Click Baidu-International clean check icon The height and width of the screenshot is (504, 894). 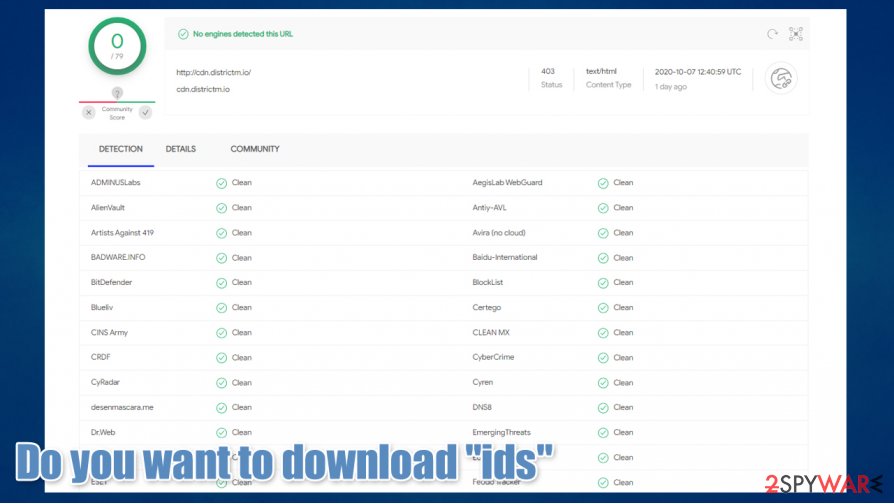click(x=603, y=258)
